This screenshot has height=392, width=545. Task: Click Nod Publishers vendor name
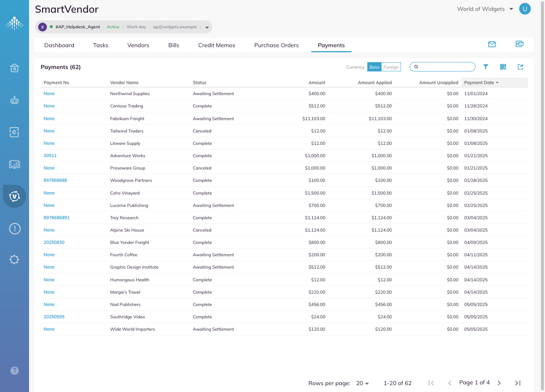[125, 305]
